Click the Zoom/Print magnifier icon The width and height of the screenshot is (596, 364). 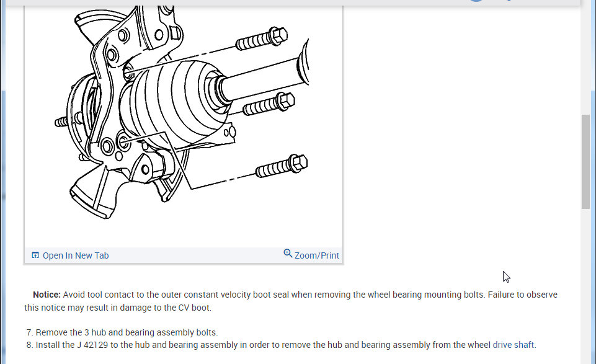tap(288, 253)
